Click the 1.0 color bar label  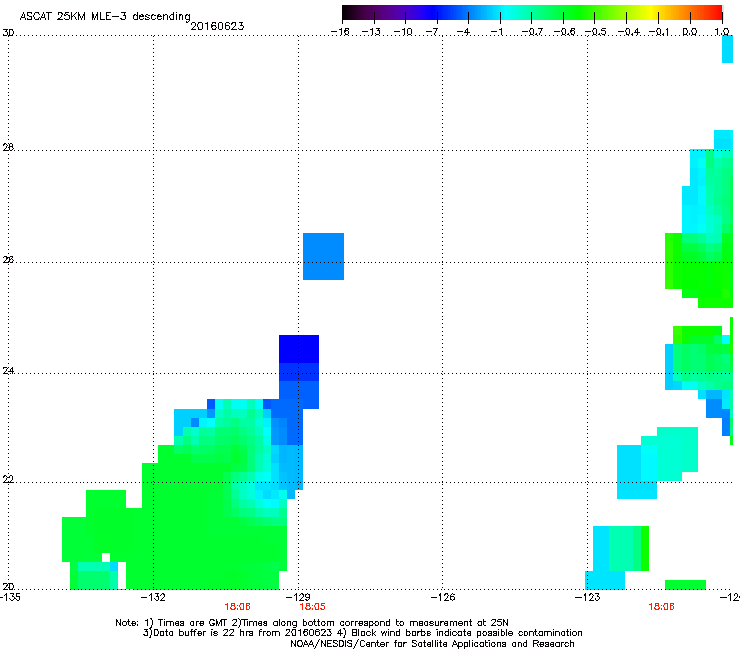coord(722,32)
